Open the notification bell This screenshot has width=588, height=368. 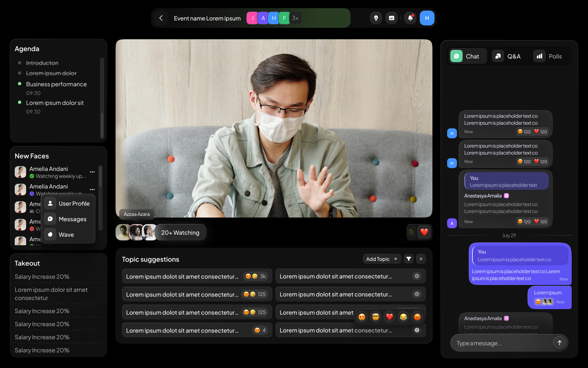coord(410,18)
